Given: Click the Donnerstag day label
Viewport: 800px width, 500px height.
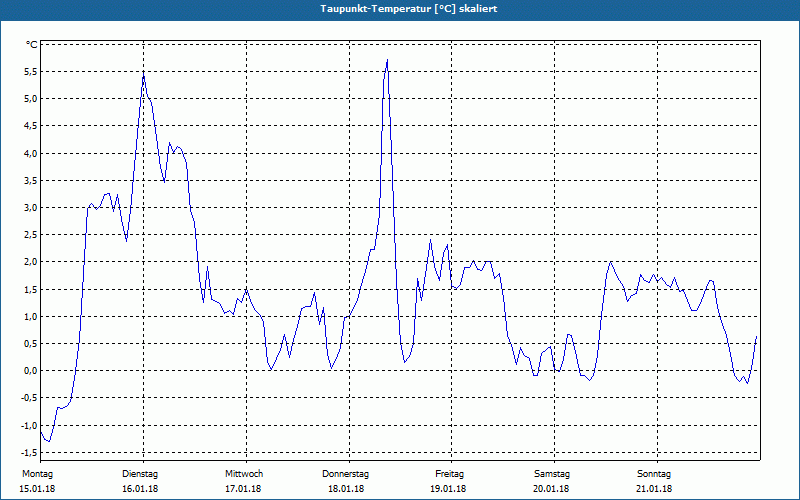Looking at the screenshot, I should (345, 474).
